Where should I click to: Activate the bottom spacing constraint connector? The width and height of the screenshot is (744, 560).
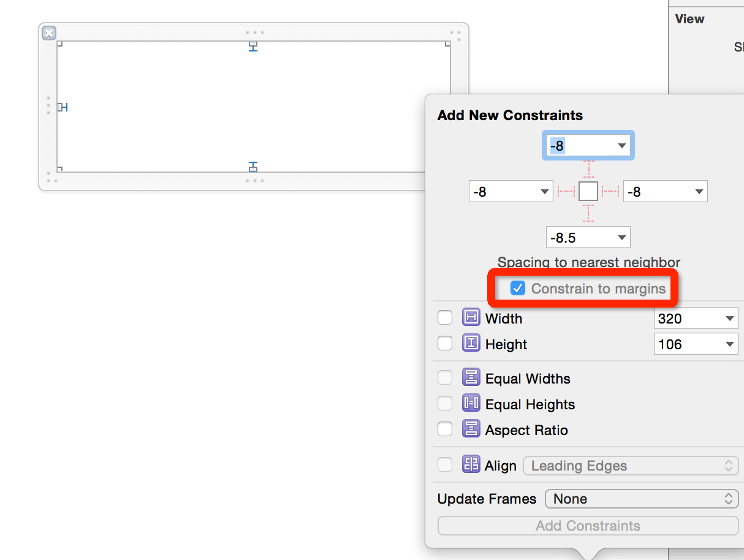coord(588,213)
